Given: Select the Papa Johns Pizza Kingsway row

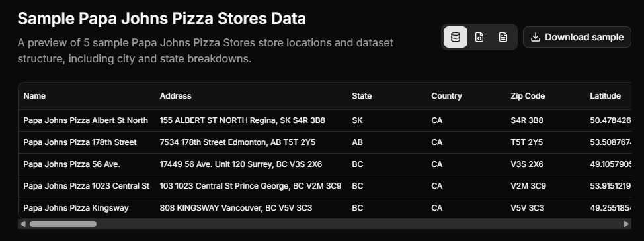Looking at the screenshot, I should click(325, 208).
